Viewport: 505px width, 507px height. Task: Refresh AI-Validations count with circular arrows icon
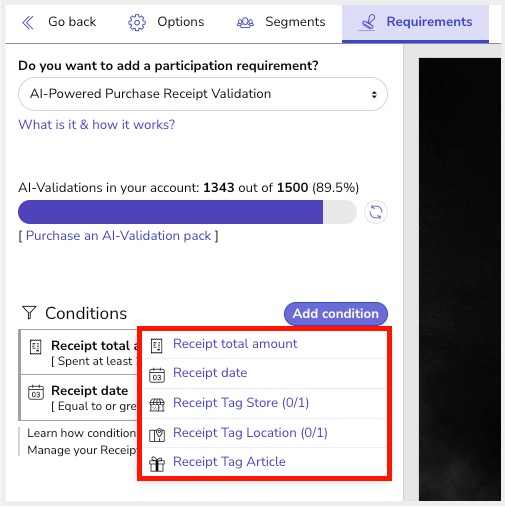tap(376, 212)
